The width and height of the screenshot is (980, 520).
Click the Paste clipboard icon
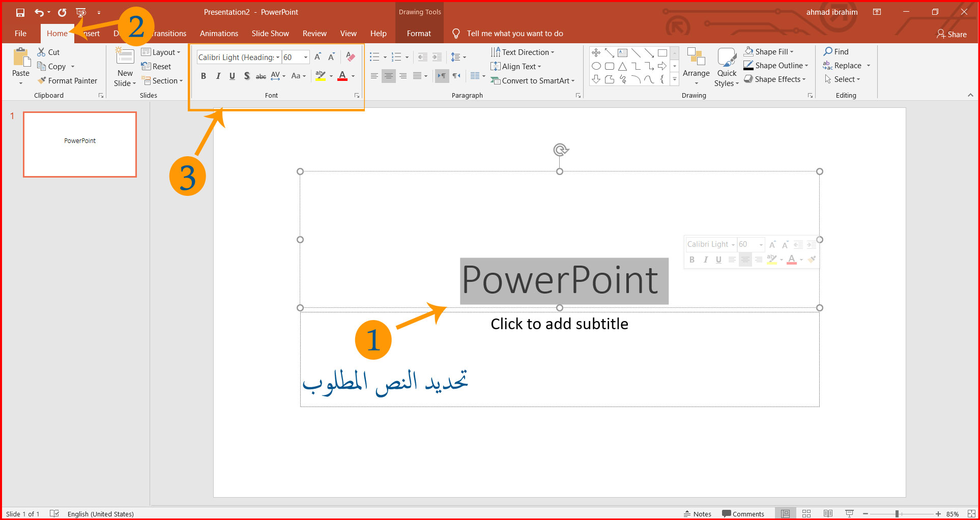21,57
